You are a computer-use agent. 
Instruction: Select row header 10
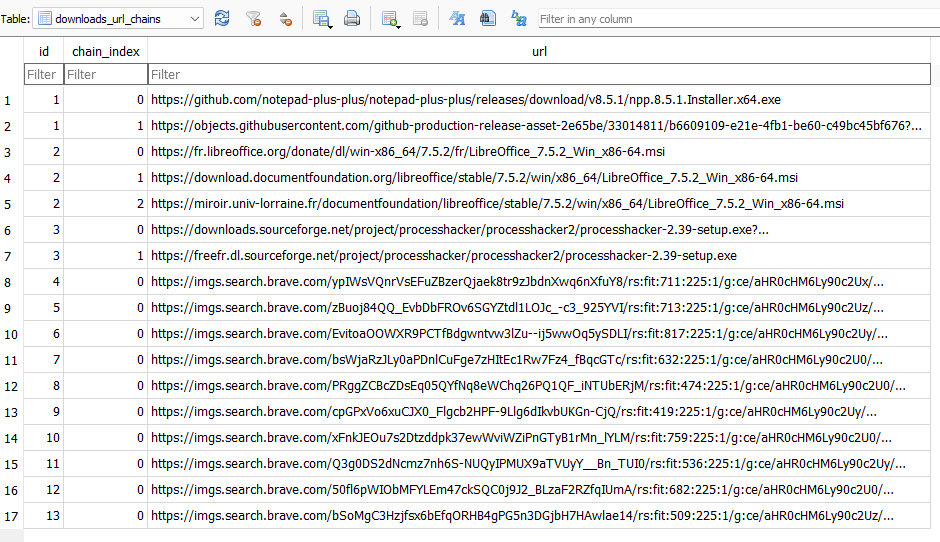tap(11, 334)
